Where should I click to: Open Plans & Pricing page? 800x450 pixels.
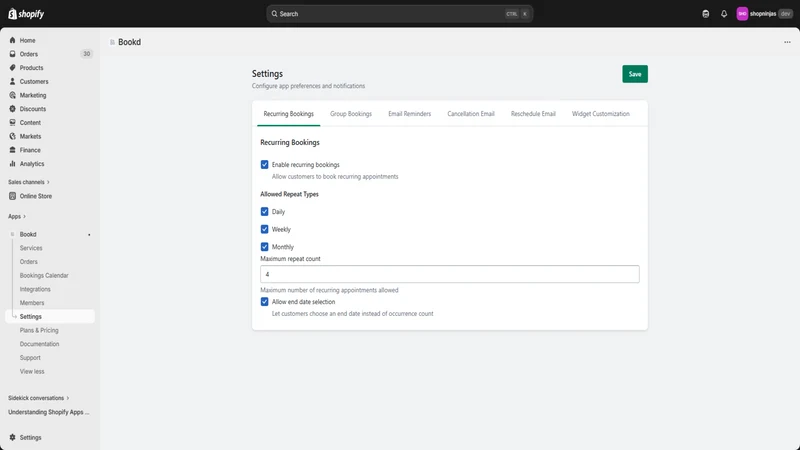coord(39,331)
